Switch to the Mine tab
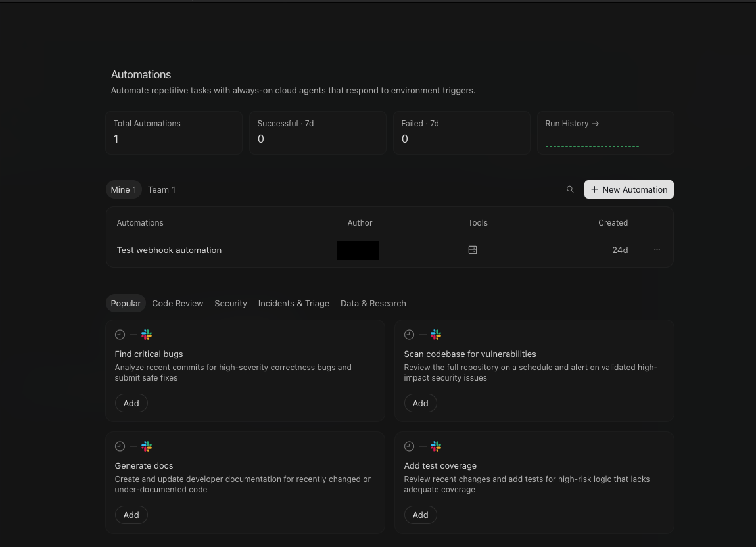The image size is (756, 547). (124, 189)
